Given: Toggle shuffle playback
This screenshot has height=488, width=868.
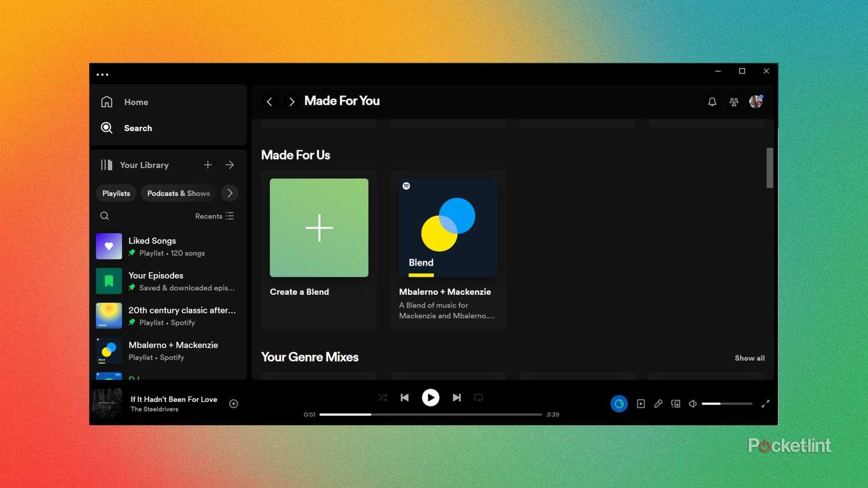Looking at the screenshot, I should tap(382, 397).
